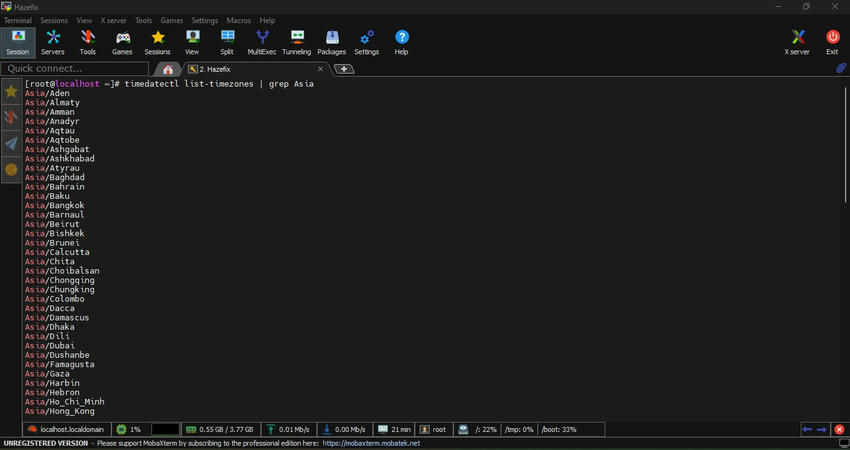850x450 pixels.
Task: Launch the Games toolbar icon
Action: [123, 42]
